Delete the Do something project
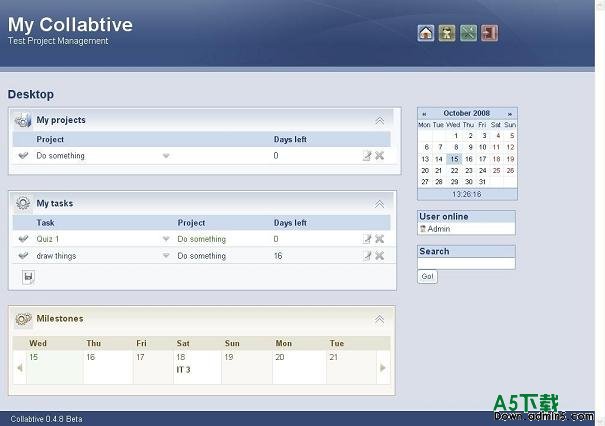605x426 pixels. click(x=380, y=156)
